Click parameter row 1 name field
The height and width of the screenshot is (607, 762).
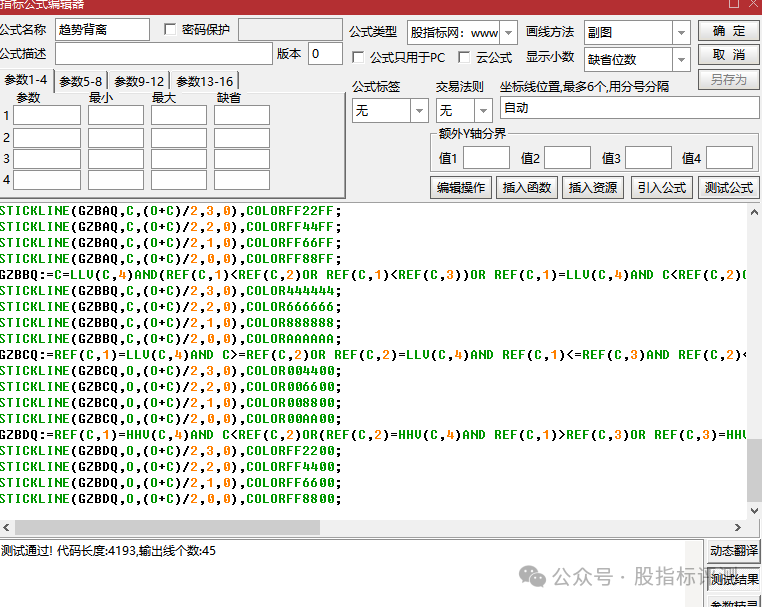(x=47, y=116)
